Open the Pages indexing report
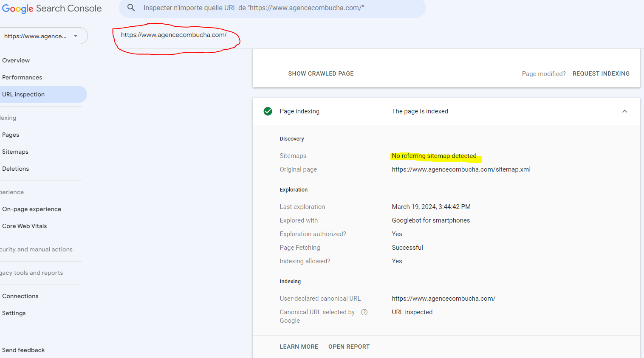 click(11, 135)
